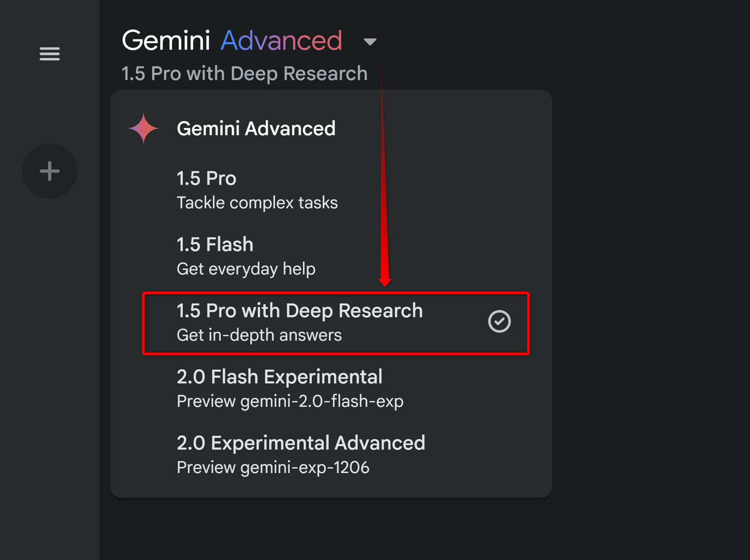This screenshot has width=750, height=560.
Task: Click the checkmark next to 1.5 Pro with Deep Research
Action: (499, 322)
